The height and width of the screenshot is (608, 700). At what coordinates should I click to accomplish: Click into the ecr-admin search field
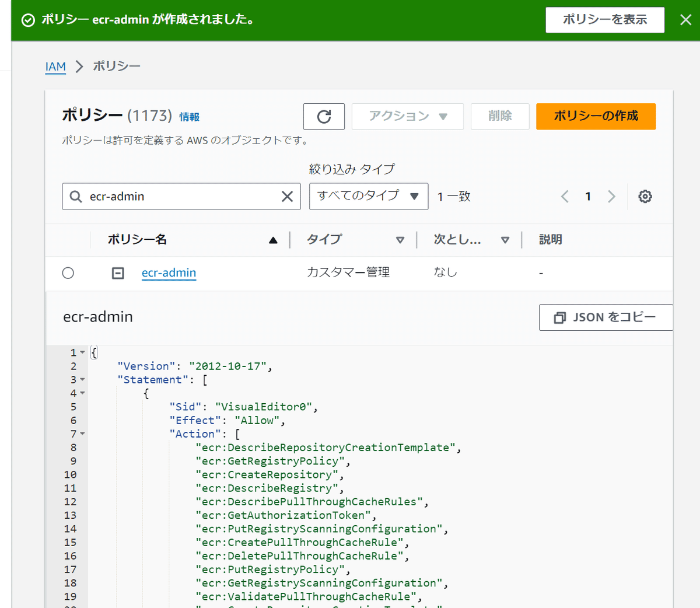pos(181,197)
